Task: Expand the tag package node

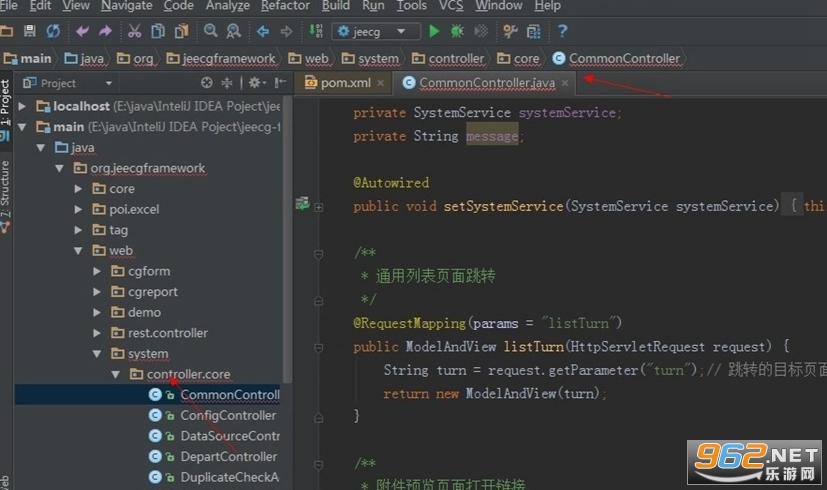Action: (78, 230)
